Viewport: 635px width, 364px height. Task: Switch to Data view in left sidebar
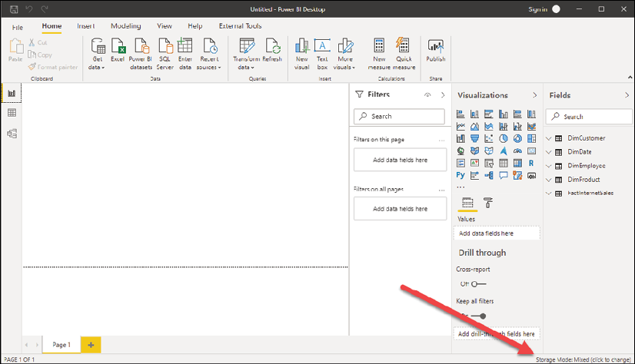click(x=12, y=113)
